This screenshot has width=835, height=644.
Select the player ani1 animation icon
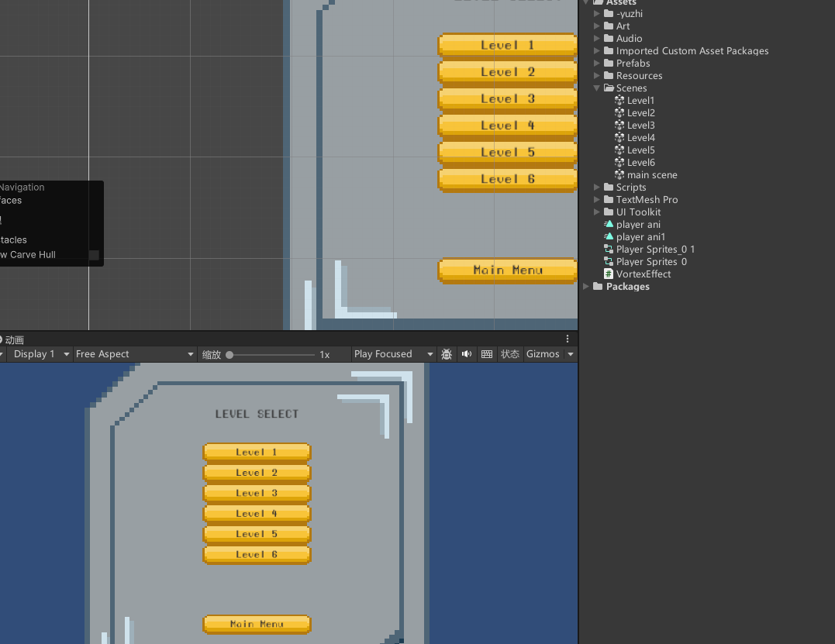(x=609, y=236)
